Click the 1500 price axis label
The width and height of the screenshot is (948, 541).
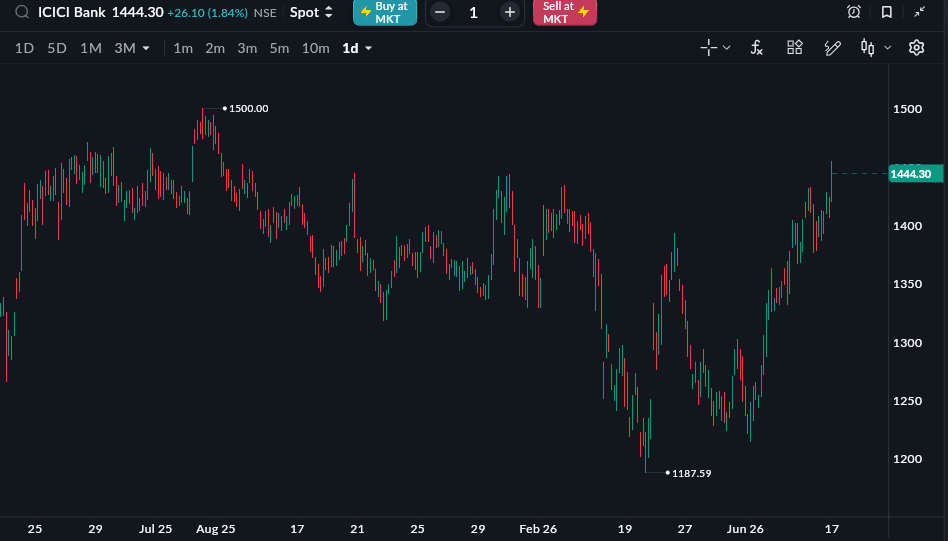(x=907, y=109)
